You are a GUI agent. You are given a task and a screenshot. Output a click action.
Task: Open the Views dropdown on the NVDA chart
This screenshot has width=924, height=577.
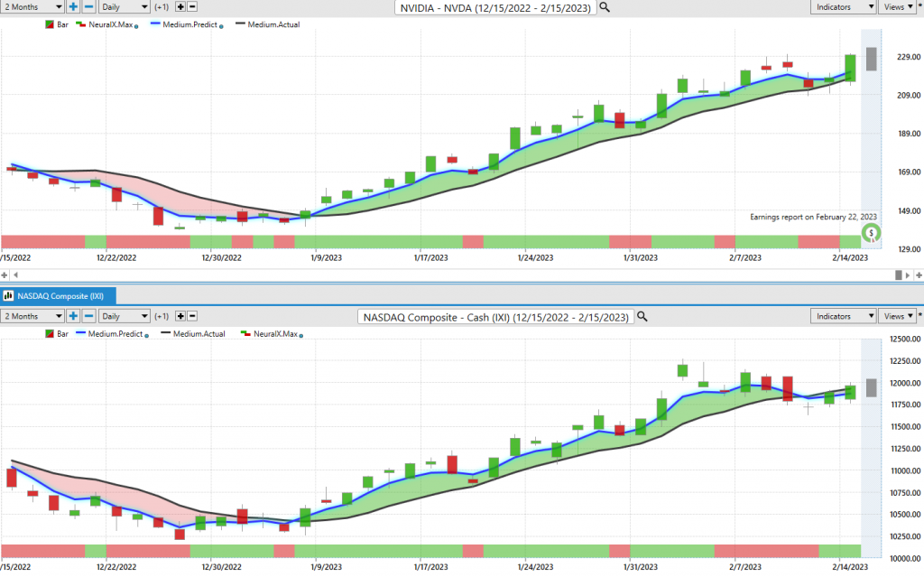[897, 7]
